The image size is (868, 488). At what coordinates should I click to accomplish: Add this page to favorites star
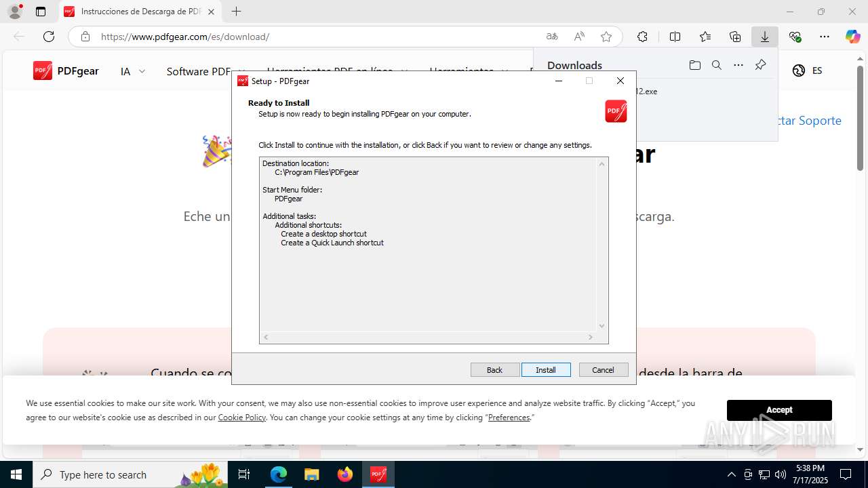pyautogui.click(x=606, y=37)
